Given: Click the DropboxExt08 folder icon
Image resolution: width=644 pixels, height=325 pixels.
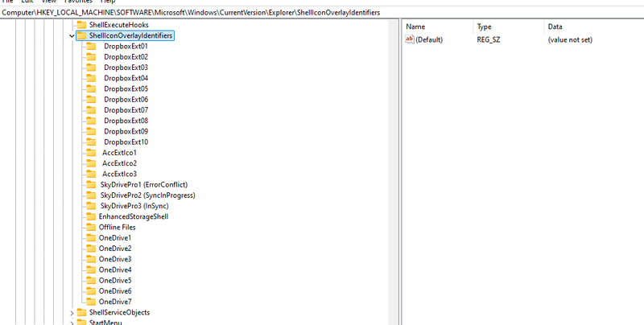Looking at the screenshot, I should pos(91,121).
